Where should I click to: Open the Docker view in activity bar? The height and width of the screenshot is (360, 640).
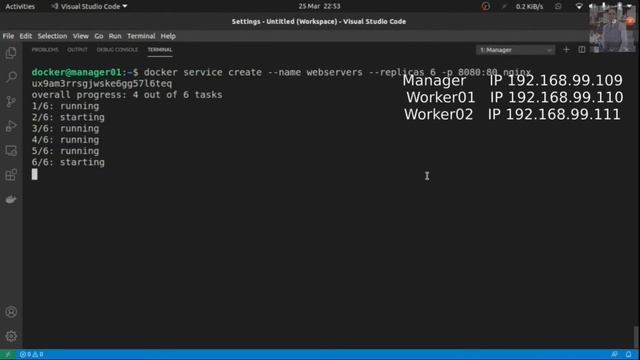11,199
